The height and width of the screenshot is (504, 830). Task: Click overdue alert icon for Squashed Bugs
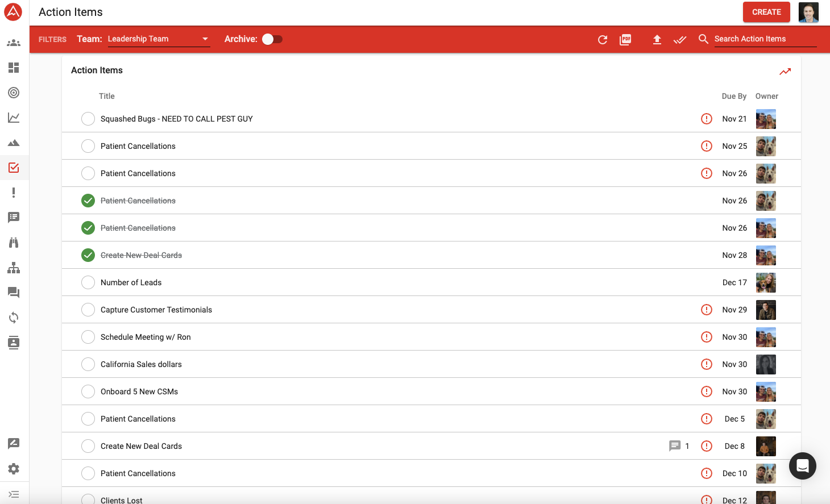pos(707,119)
